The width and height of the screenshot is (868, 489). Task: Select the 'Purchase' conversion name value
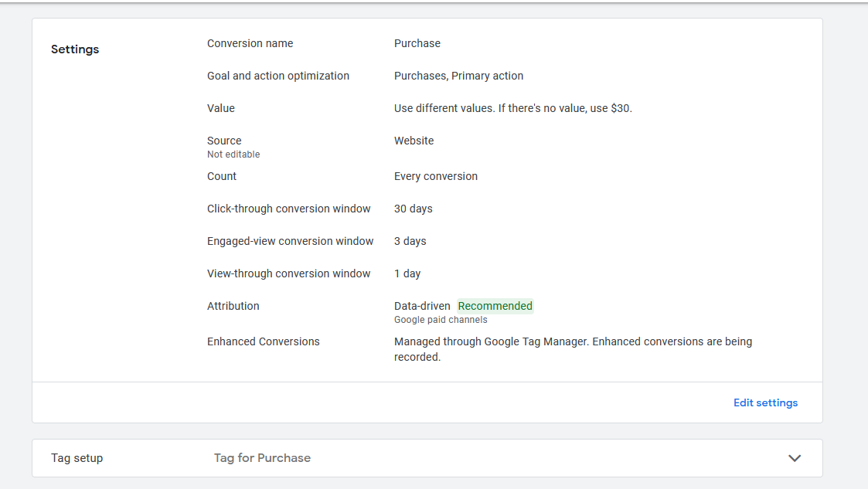pos(417,43)
